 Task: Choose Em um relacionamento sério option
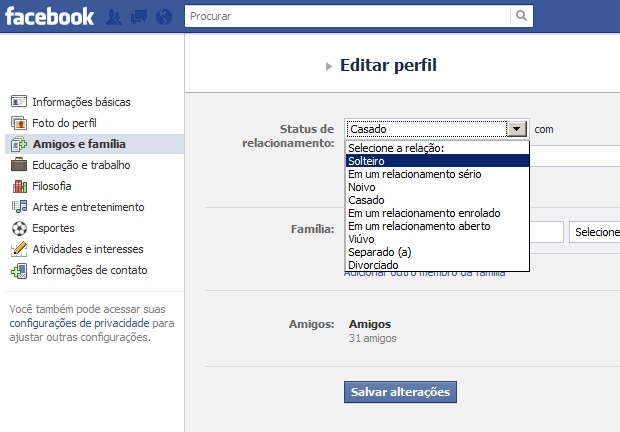[437, 174]
